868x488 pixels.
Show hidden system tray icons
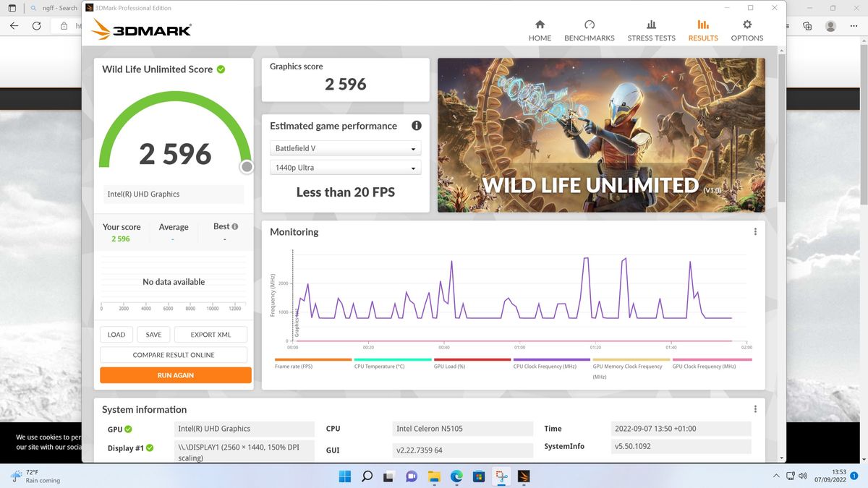coord(776,476)
